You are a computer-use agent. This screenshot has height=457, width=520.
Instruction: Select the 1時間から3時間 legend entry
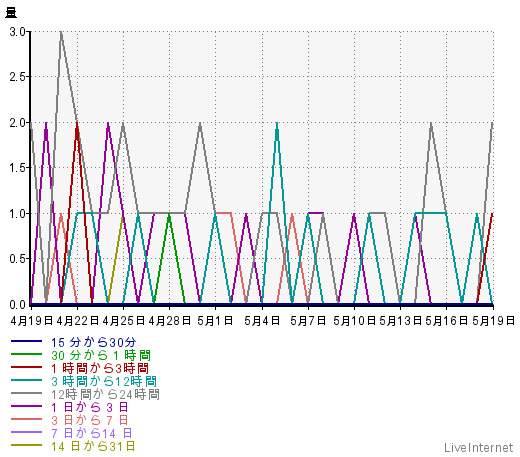pos(100,368)
